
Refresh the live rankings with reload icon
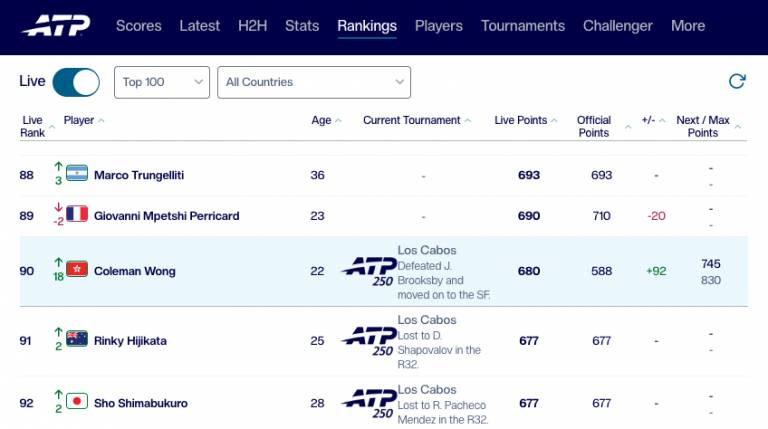coord(737,81)
